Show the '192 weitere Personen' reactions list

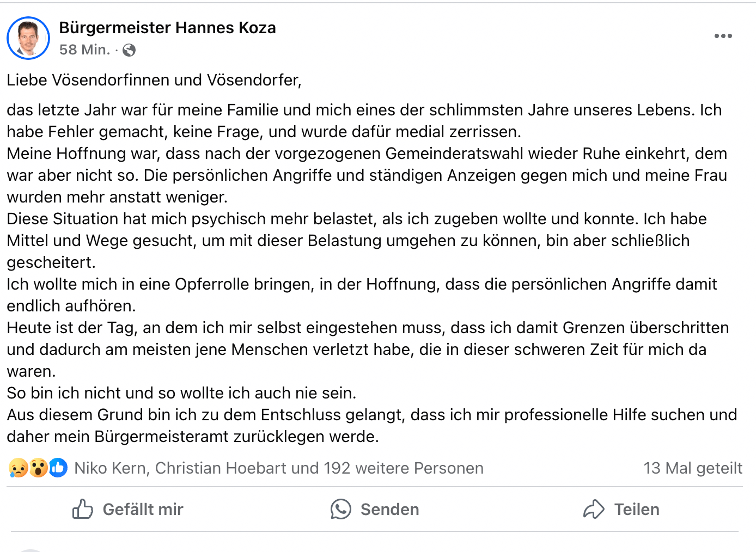coord(403,468)
